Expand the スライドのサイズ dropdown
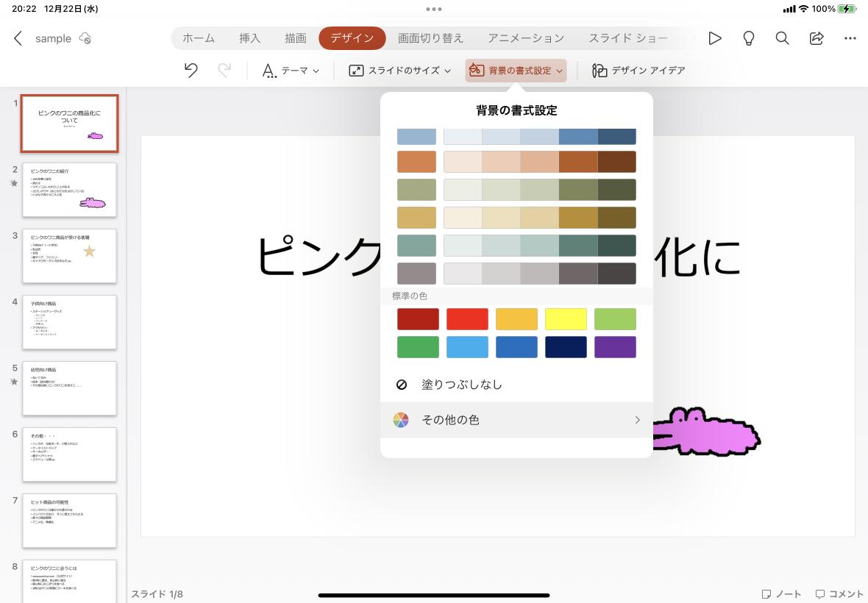 point(399,71)
